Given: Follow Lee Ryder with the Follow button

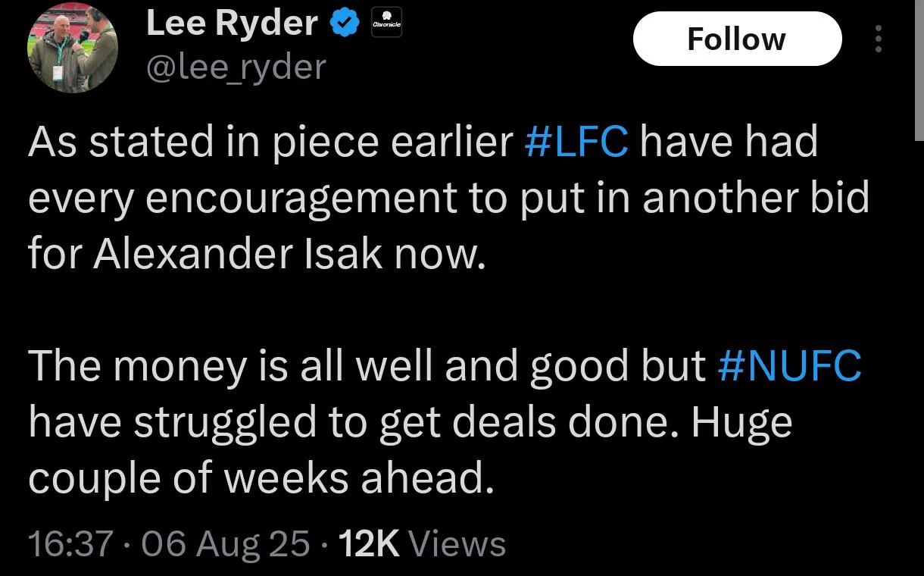Looking at the screenshot, I should pyautogui.click(x=737, y=39).
